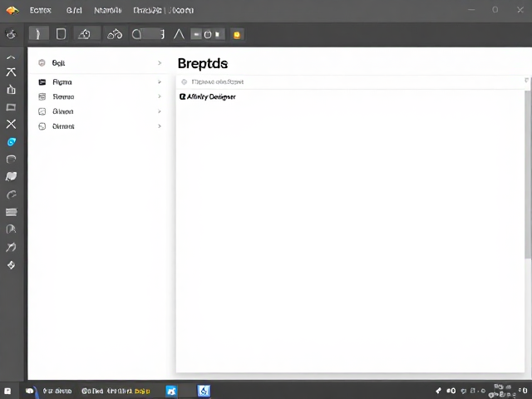Click the bicycle-shaped icon in top toolbar
This screenshot has height=399, width=532.
click(x=115, y=34)
